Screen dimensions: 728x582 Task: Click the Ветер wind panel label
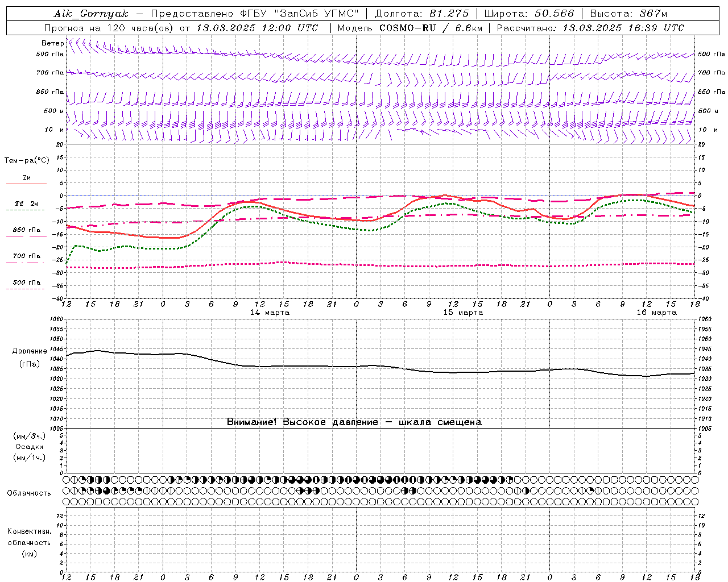pyautogui.click(x=52, y=43)
